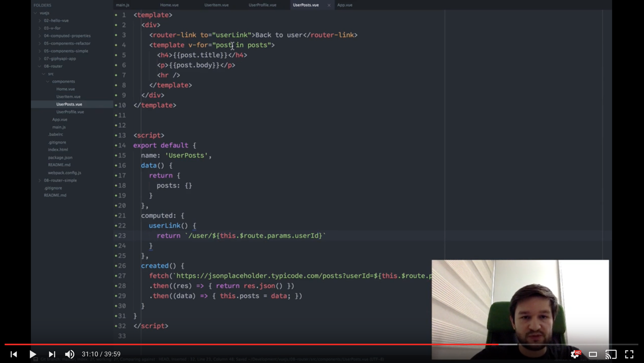Click line number 14 in the gutter
The width and height of the screenshot is (644, 363).
coord(122,145)
